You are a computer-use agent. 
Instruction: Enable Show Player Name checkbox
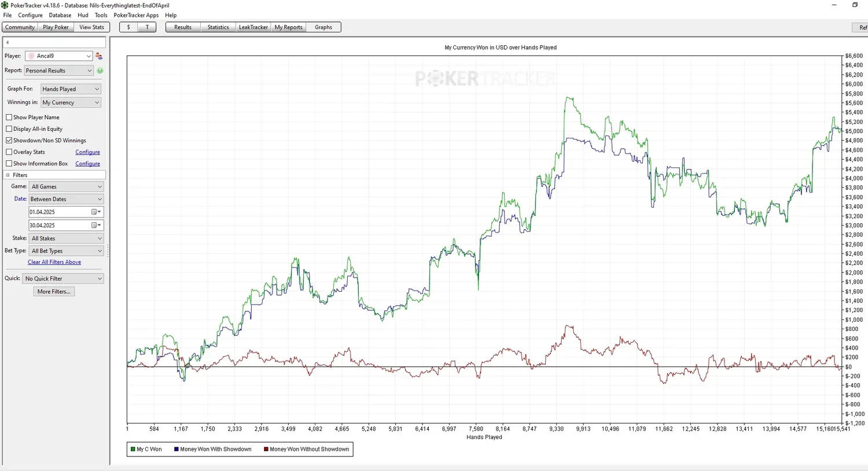(9, 117)
